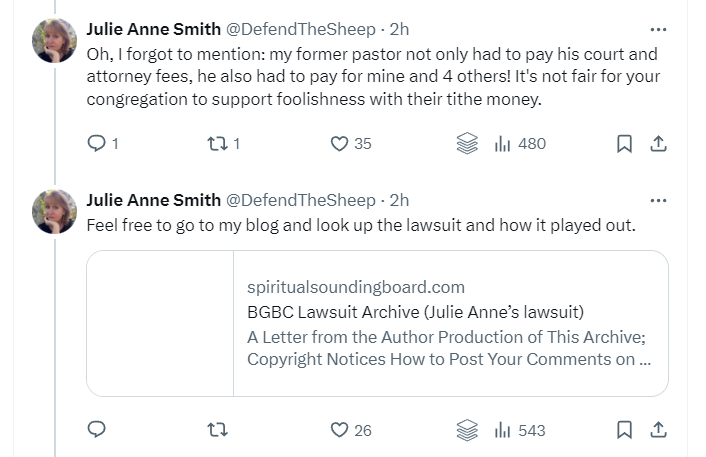
Task: Click Julie Anne Smith name on second tweet
Action: [154, 200]
